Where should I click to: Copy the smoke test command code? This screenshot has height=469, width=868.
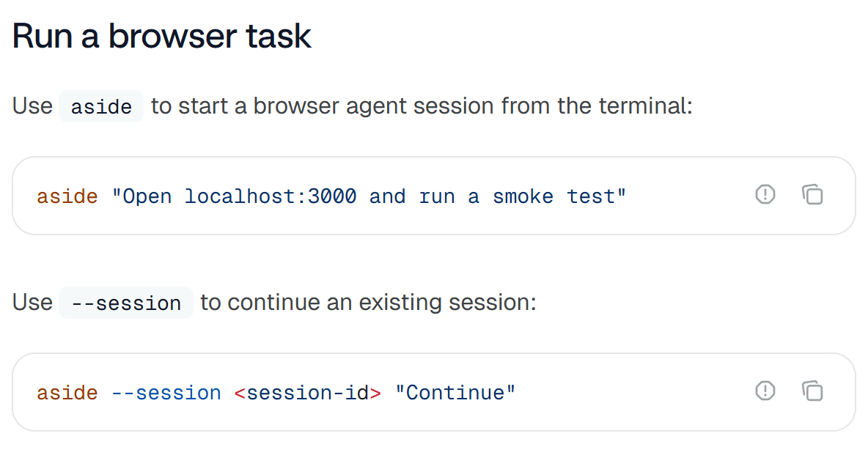(x=812, y=195)
